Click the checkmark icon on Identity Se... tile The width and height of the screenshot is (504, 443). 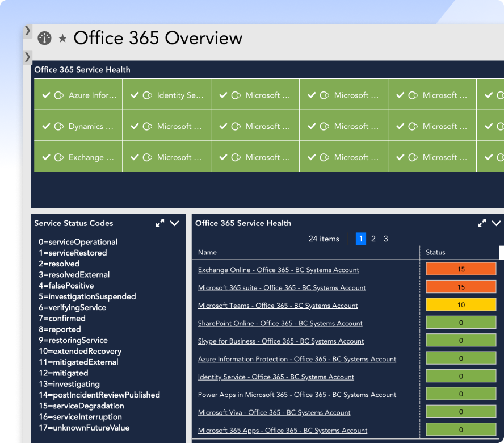pos(135,95)
